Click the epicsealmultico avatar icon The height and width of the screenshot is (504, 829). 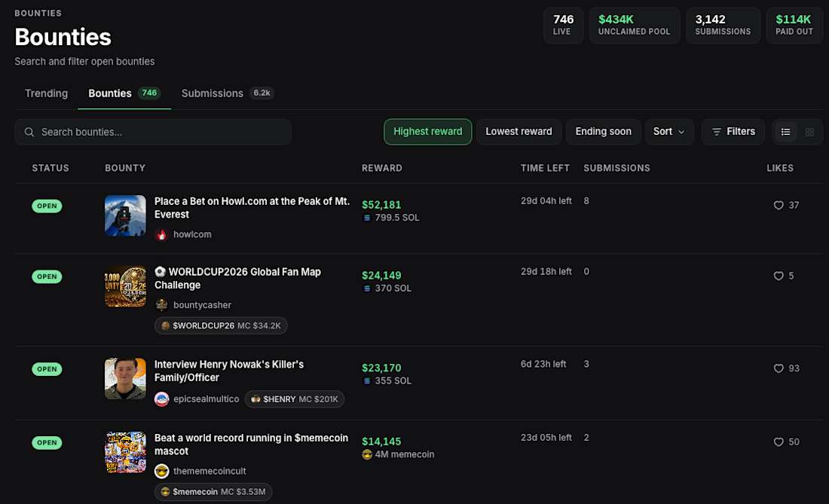coord(162,399)
